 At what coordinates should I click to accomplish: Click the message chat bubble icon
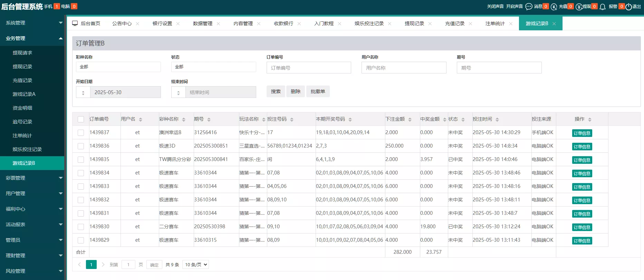click(x=528, y=7)
